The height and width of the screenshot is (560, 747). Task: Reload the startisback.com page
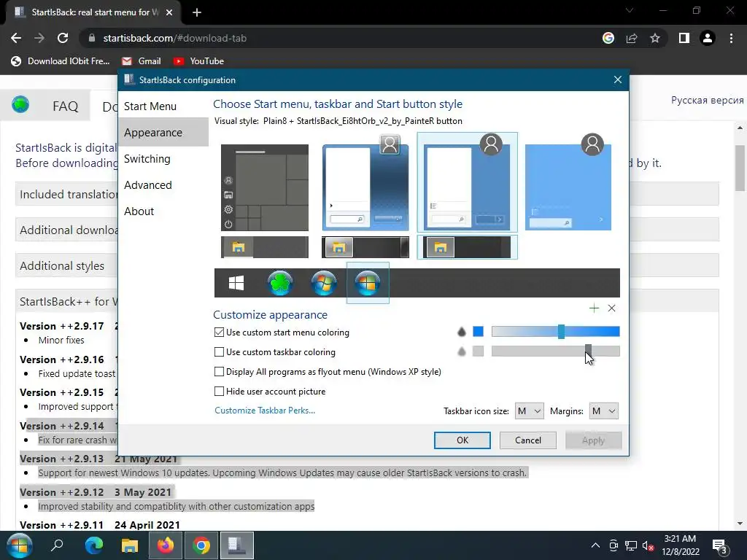(x=63, y=38)
